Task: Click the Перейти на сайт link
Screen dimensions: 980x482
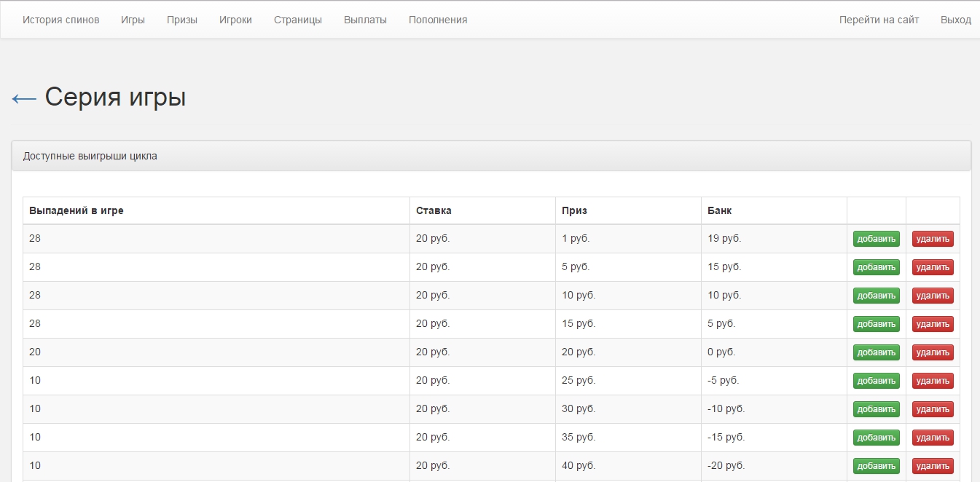Action: pos(879,20)
